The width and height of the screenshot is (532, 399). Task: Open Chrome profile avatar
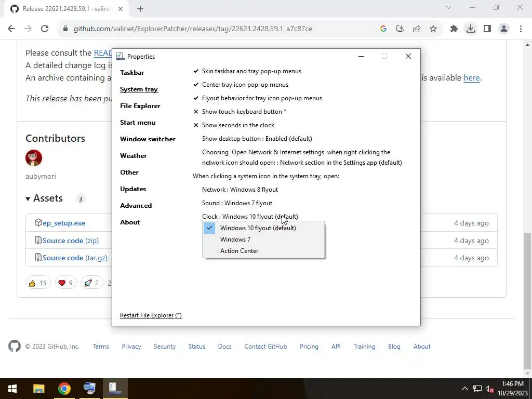pos(504,29)
